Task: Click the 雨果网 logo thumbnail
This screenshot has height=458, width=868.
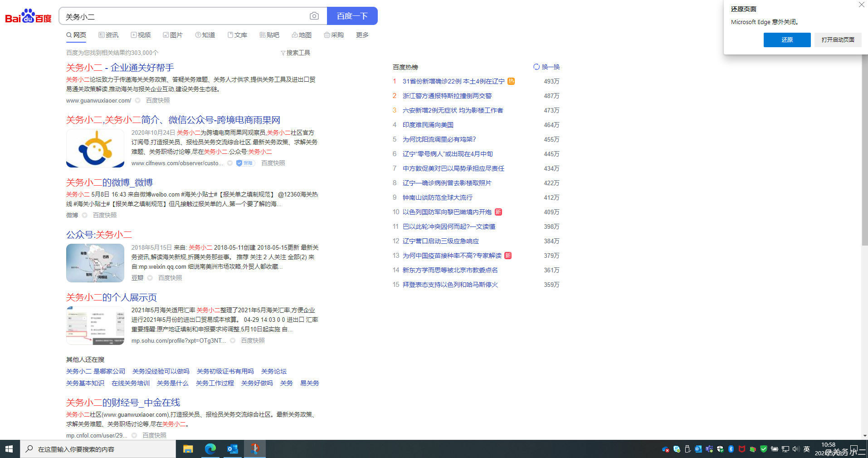Action: click(95, 148)
